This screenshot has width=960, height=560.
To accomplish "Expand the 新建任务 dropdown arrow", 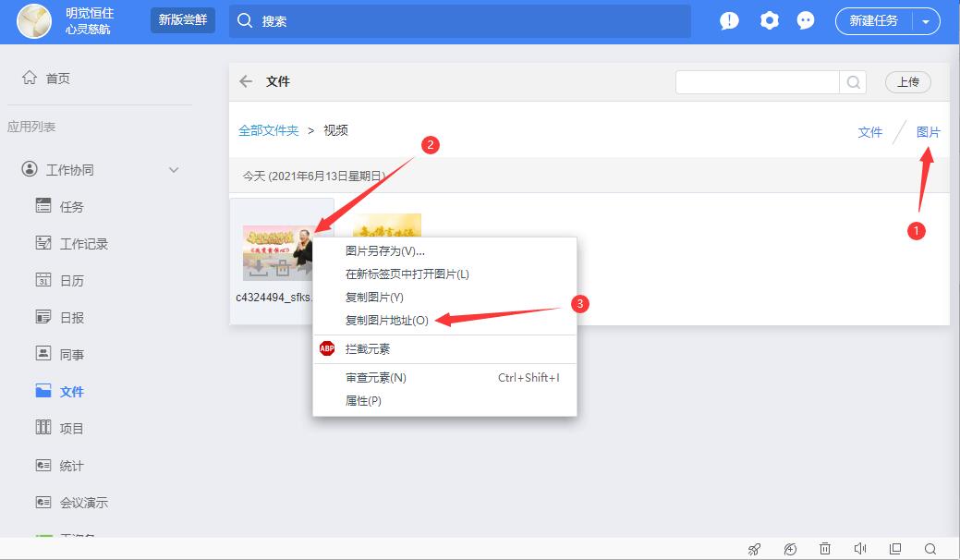I will click(927, 22).
